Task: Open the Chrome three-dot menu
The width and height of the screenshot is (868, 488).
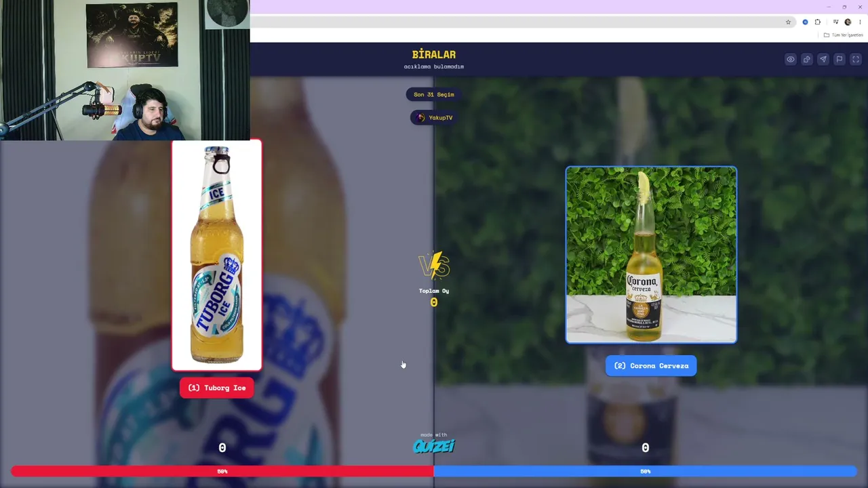Action: pyautogui.click(x=860, y=22)
